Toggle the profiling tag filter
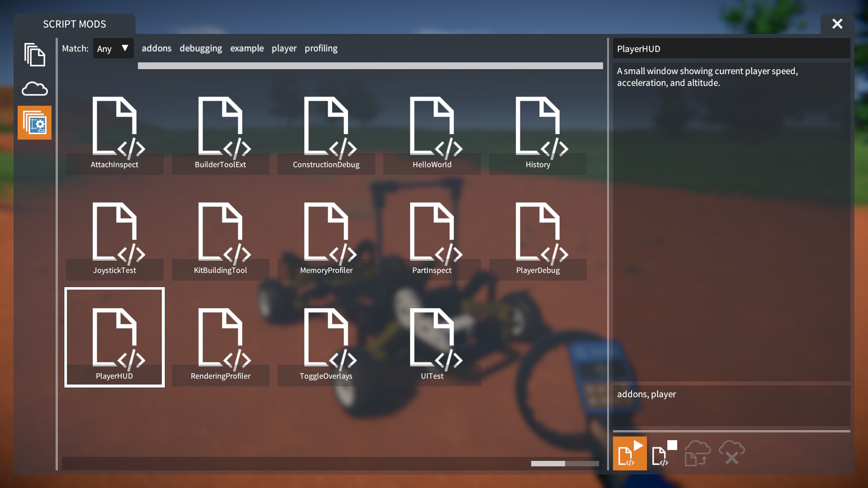 click(x=321, y=48)
